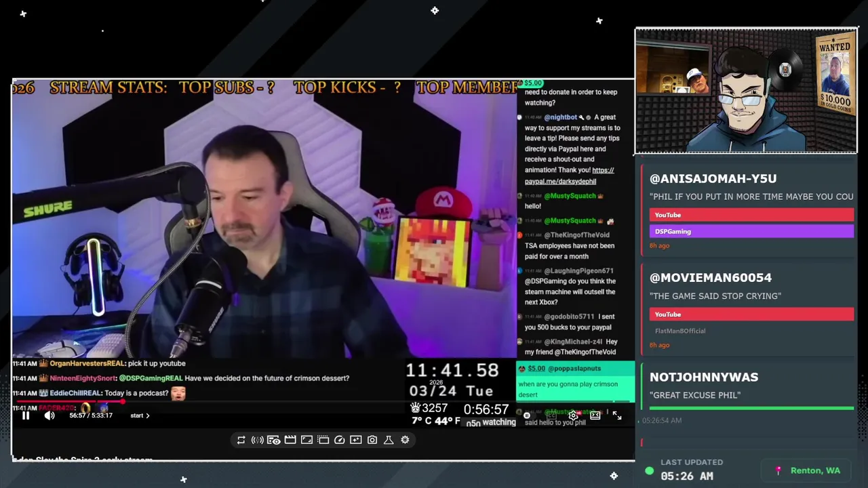
Task: Click NinteenEightySnort chat username
Action: point(83,378)
